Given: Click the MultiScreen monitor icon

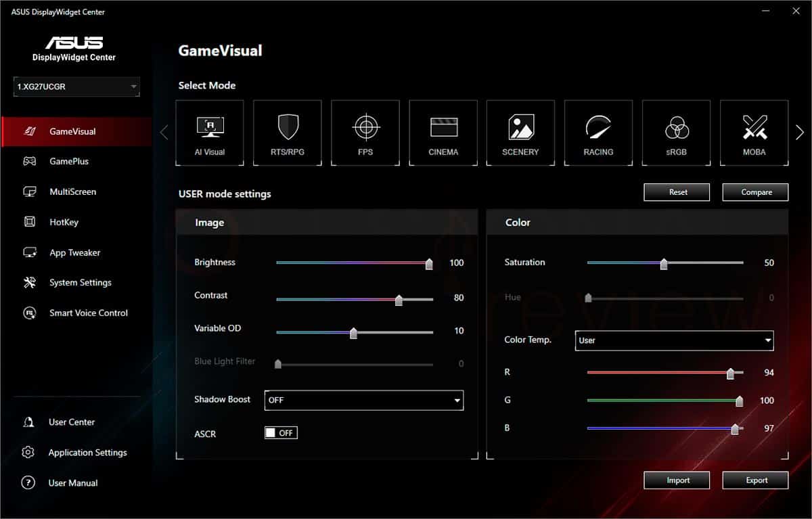Looking at the screenshot, I should (x=30, y=192).
